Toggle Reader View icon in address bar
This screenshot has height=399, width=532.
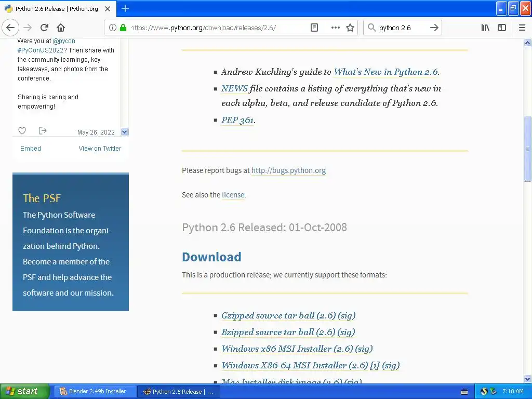pos(314,28)
